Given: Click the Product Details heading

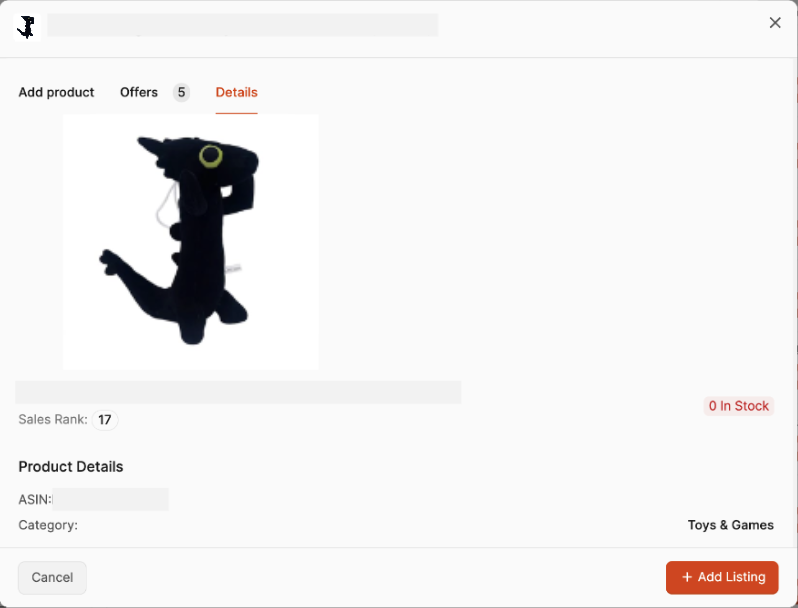Looking at the screenshot, I should [x=71, y=467].
